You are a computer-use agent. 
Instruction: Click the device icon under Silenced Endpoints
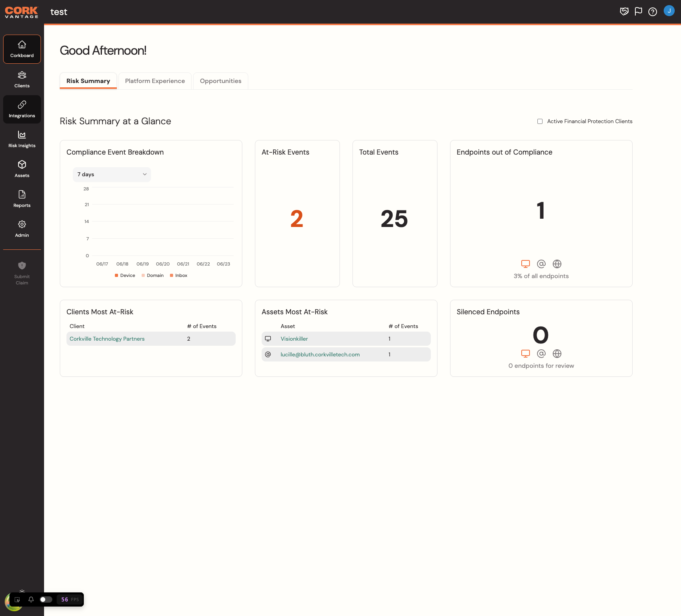526,354
